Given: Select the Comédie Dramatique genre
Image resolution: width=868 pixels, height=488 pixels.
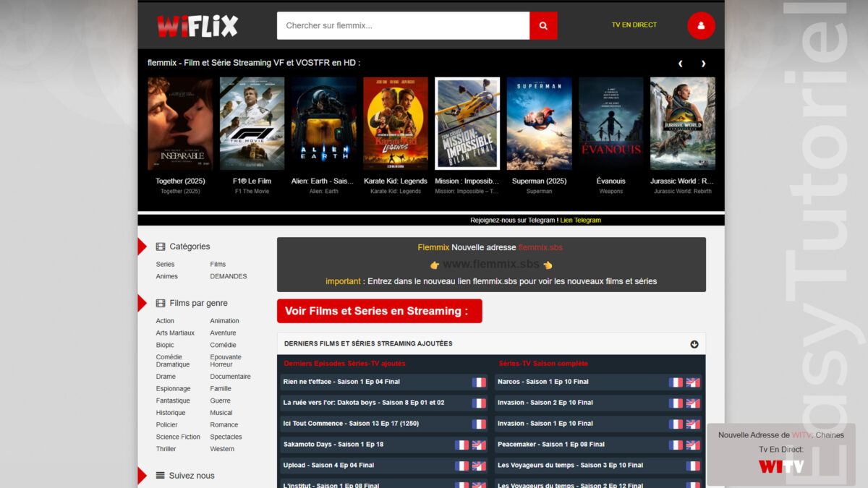Looking at the screenshot, I should [173, 361].
